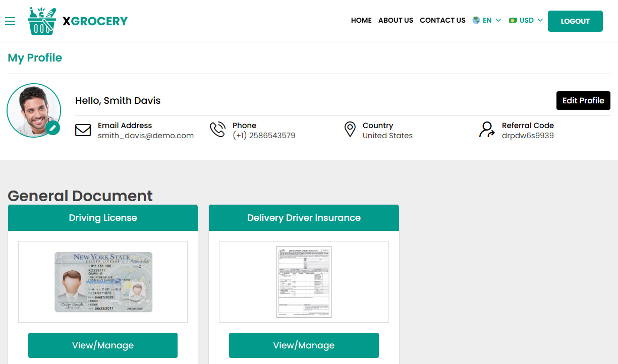The image size is (618, 364).
Task: Click the Driving License image thumbnail
Action: [x=102, y=282]
